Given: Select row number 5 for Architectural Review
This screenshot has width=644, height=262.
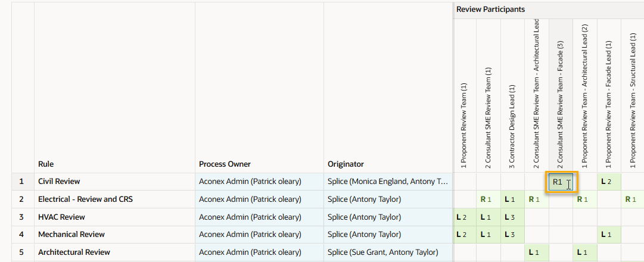Looking at the screenshot, I should tap(21, 252).
